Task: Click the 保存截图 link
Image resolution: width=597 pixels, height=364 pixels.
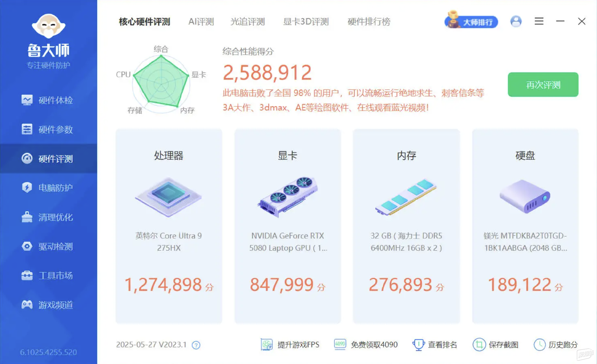Action: click(x=503, y=345)
